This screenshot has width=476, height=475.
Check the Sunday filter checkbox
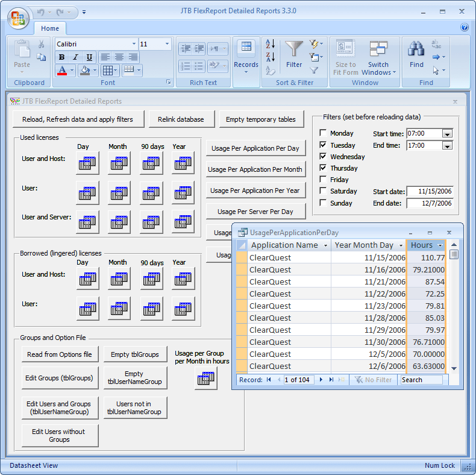pos(323,203)
